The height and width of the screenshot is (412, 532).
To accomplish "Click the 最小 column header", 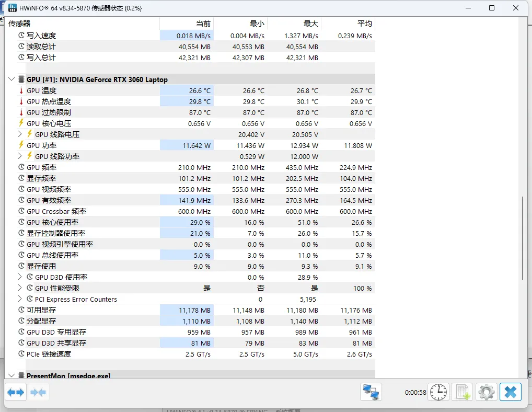I will click(240, 24).
